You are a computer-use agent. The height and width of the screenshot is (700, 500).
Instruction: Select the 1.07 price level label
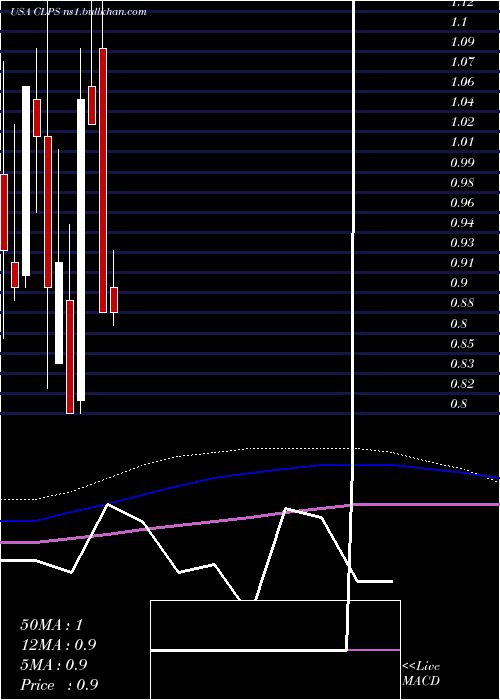(x=462, y=62)
